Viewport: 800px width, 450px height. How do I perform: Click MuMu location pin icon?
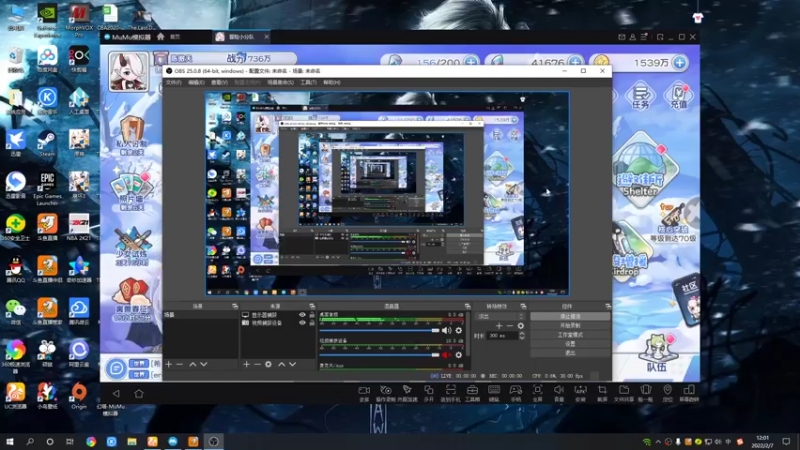coord(667,392)
